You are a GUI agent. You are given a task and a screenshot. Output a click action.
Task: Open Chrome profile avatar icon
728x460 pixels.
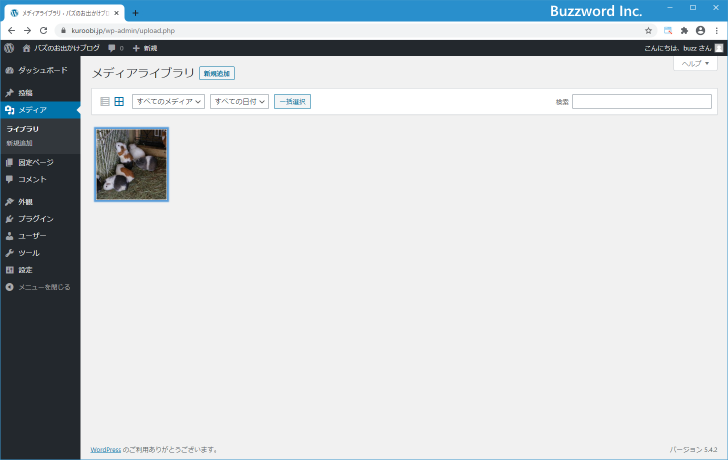[700, 30]
